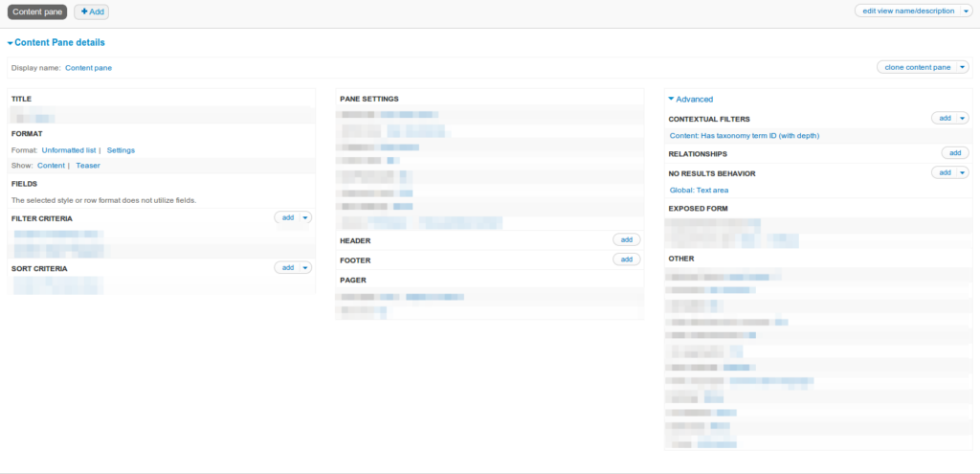The image size is (980, 474).
Task: Open the Display name Content pane link
Action: click(x=88, y=68)
